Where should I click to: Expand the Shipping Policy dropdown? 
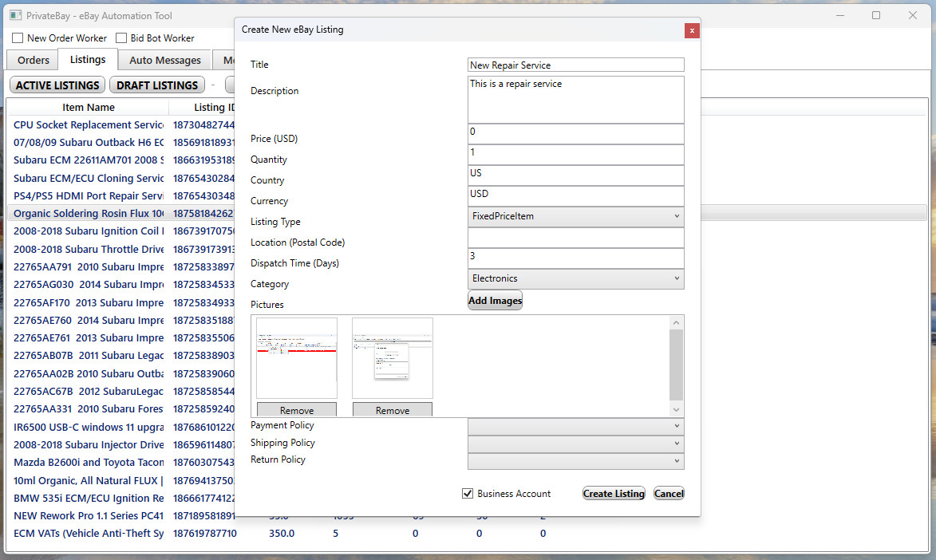575,444
